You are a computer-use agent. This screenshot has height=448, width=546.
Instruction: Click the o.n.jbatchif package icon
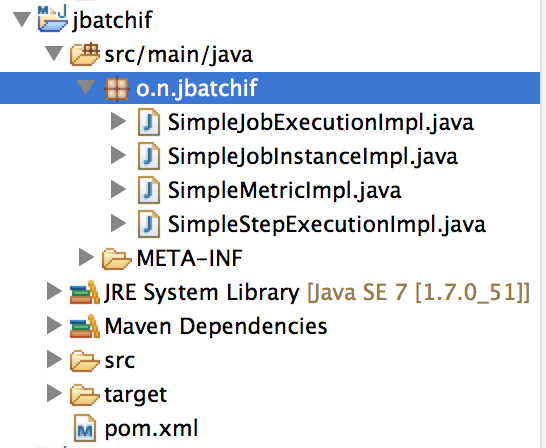[117, 88]
